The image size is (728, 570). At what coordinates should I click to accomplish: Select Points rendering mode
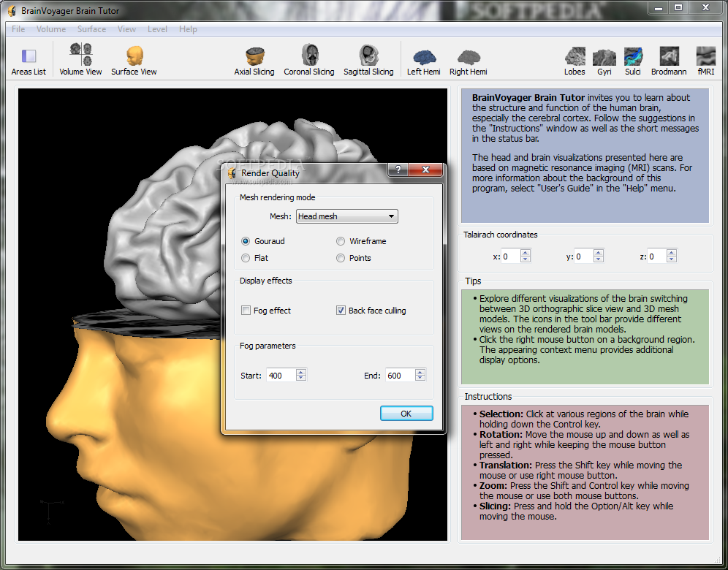click(x=341, y=258)
